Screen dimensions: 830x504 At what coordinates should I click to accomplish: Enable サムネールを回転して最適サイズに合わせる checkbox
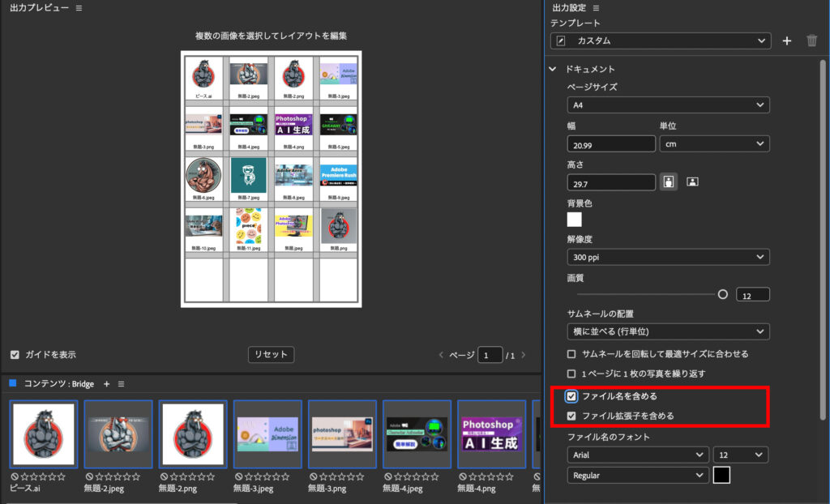point(571,353)
